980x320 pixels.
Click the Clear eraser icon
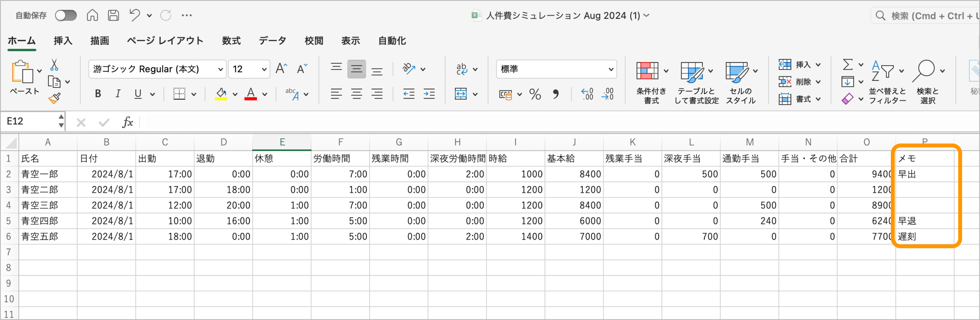tap(848, 99)
